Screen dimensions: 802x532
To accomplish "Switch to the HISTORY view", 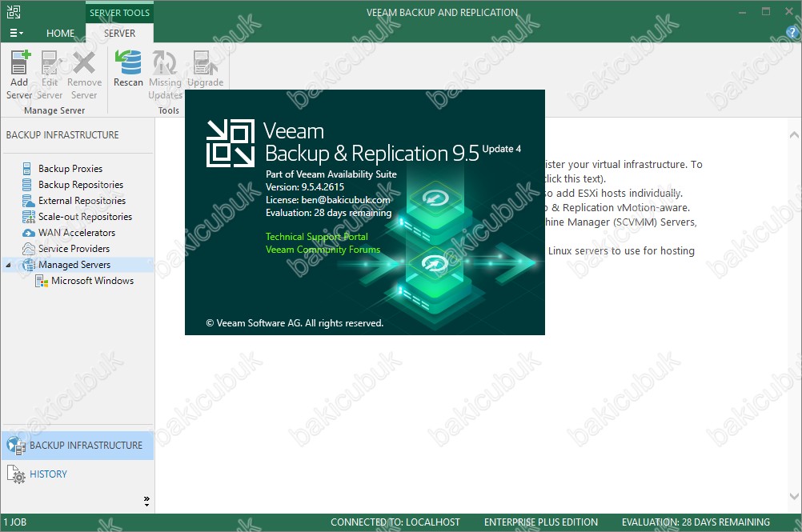I will pyautogui.click(x=48, y=474).
